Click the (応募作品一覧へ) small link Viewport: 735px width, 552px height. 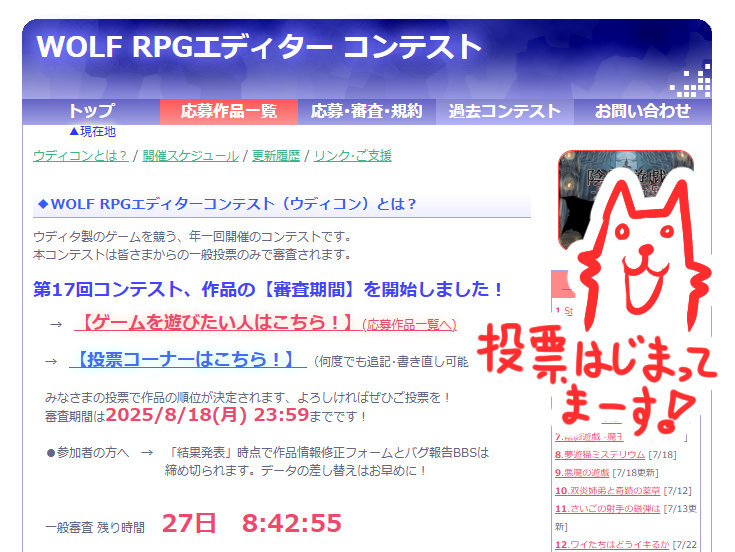(409, 324)
